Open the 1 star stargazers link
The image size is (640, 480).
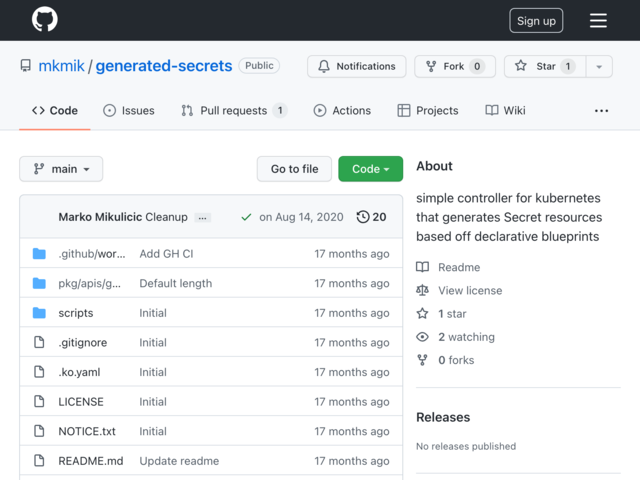coord(452,314)
